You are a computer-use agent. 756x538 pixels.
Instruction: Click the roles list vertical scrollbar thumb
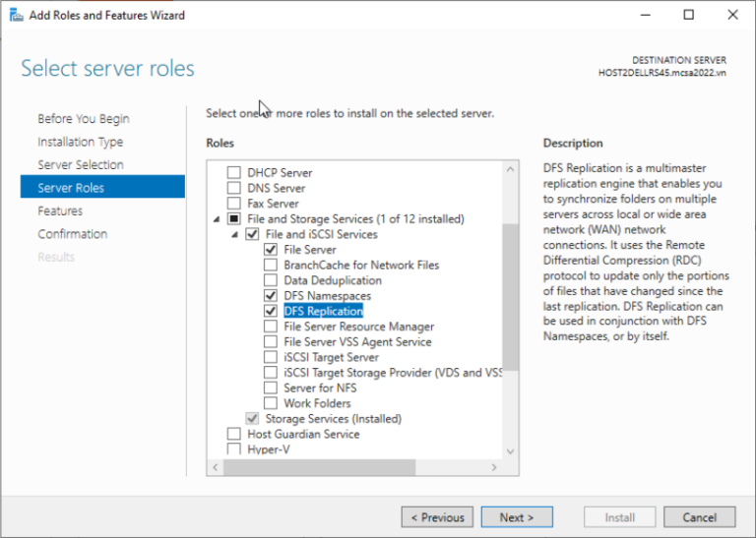[x=510, y=295]
